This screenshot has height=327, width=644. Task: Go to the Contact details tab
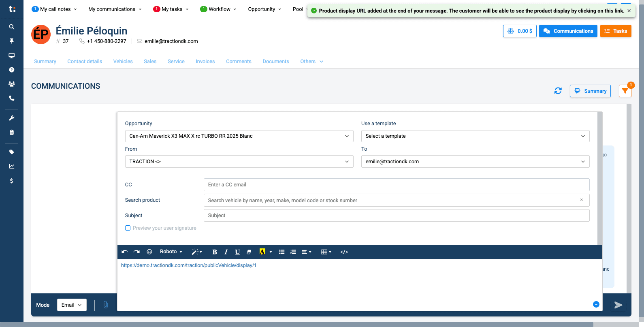click(85, 62)
